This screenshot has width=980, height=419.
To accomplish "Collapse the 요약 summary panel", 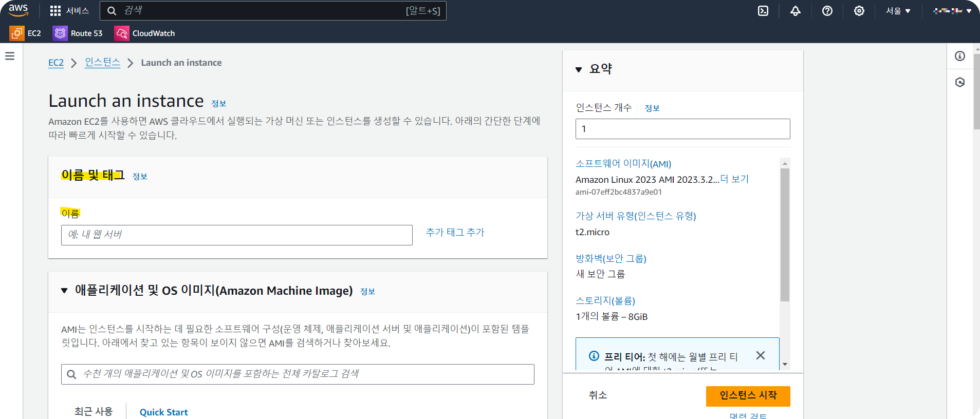I will point(579,69).
